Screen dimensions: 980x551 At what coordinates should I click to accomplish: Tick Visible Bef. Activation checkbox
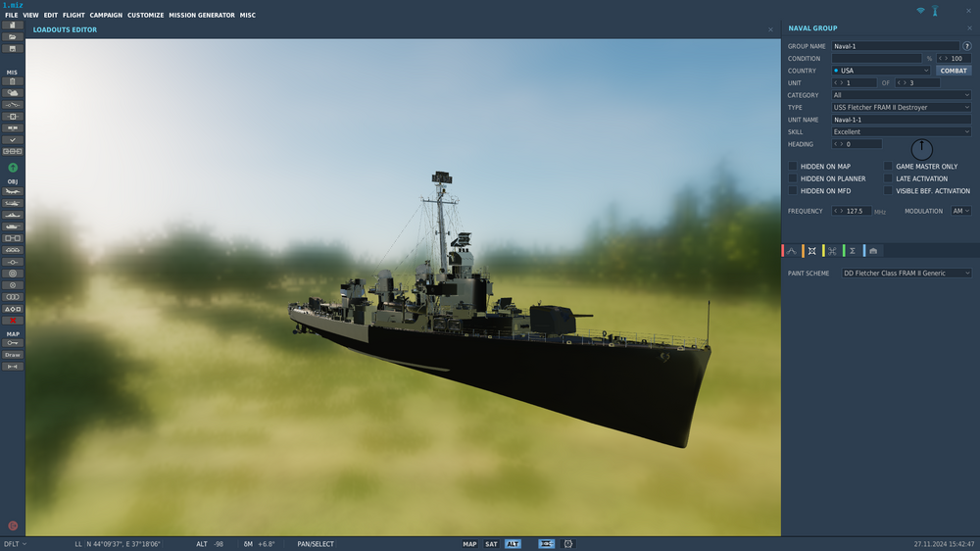[x=888, y=191]
